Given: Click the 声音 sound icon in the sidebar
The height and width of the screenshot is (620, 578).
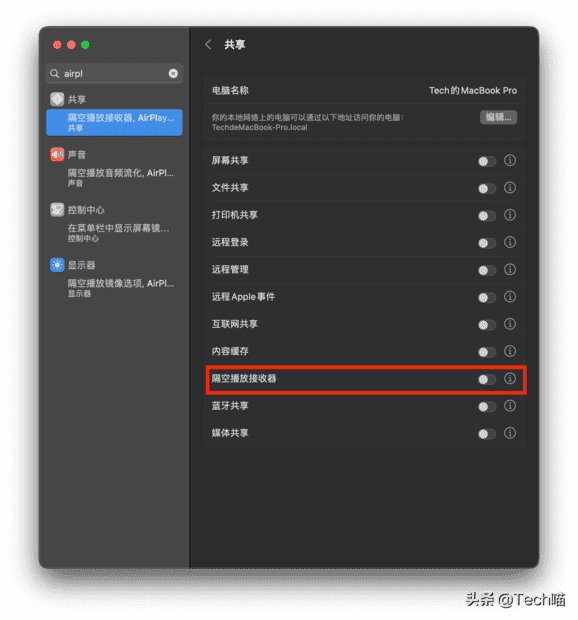Looking at the screenshot, I should pos(57,155).
